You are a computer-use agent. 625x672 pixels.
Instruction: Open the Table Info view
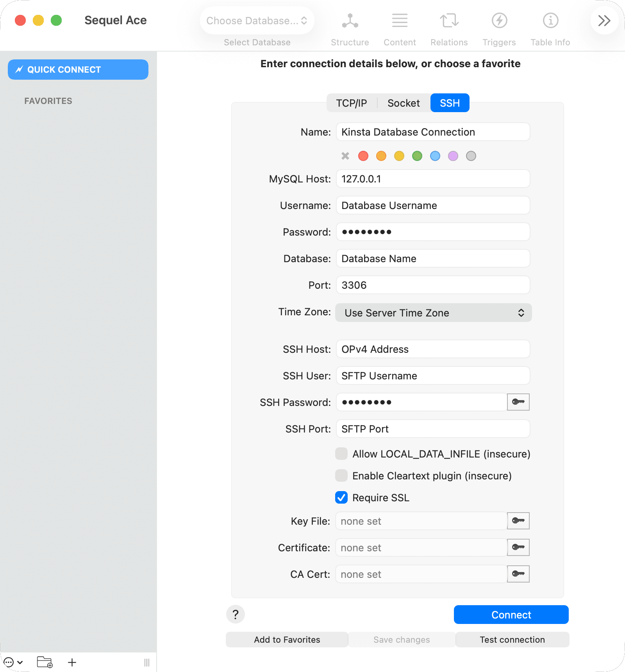point(550,29)
